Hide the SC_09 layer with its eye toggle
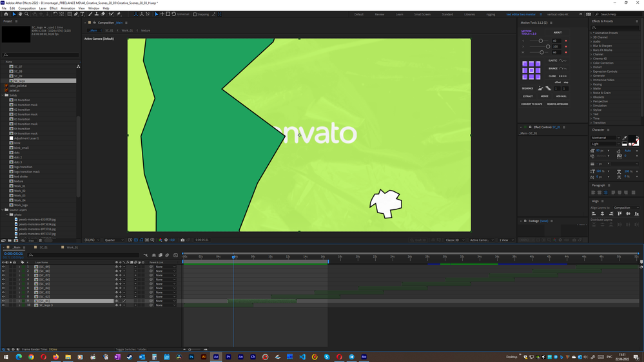Image resolution: width=644 pixels, height=362 pixels. click(3, 267)
